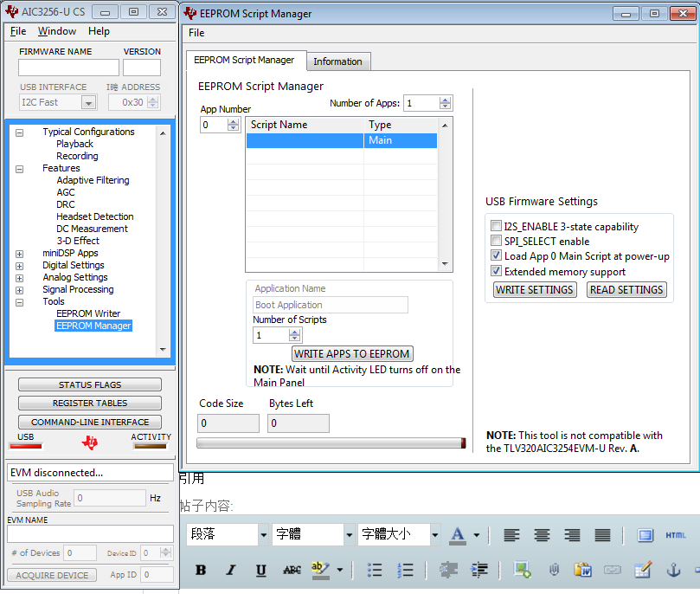Click the red TI logo between USB and Activity
Screen dimensions: 700x594
[x=90, y=442]
